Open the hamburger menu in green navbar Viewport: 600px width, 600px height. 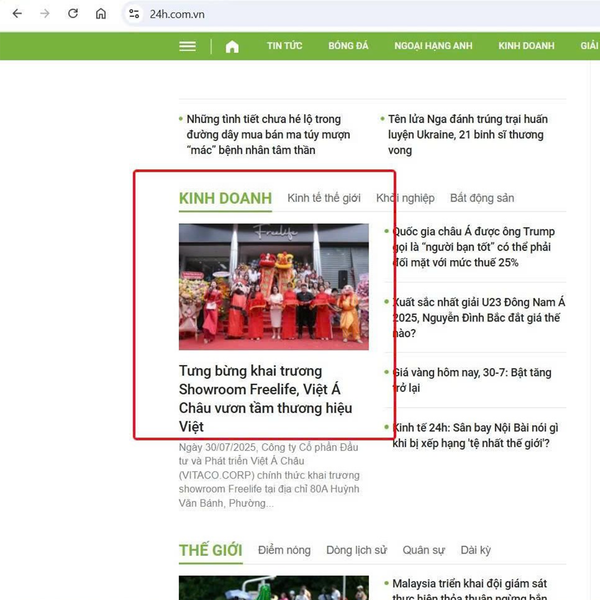pos(188,46)
